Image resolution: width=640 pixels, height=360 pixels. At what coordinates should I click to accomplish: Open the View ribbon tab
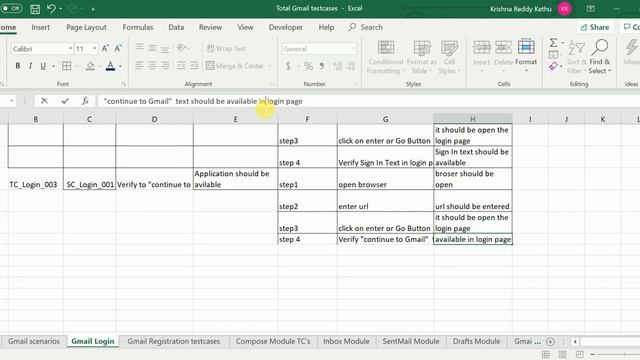tap(245, 27)
